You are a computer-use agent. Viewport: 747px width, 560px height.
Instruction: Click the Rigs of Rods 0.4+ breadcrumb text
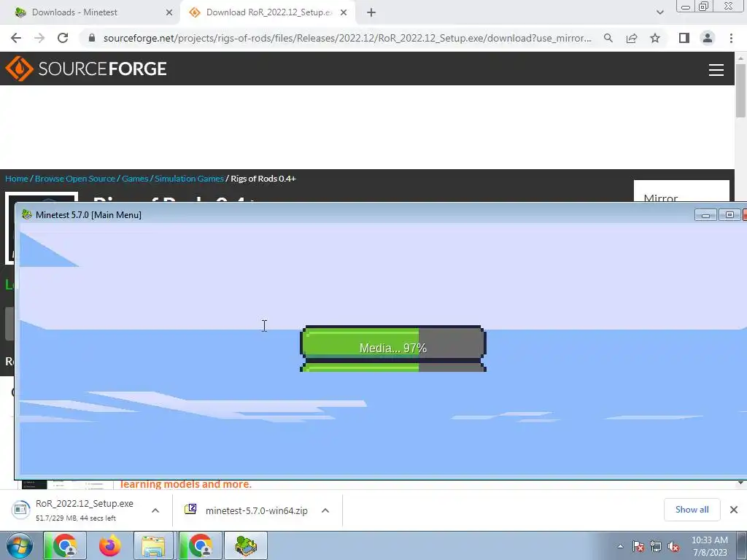pos(263,179)
